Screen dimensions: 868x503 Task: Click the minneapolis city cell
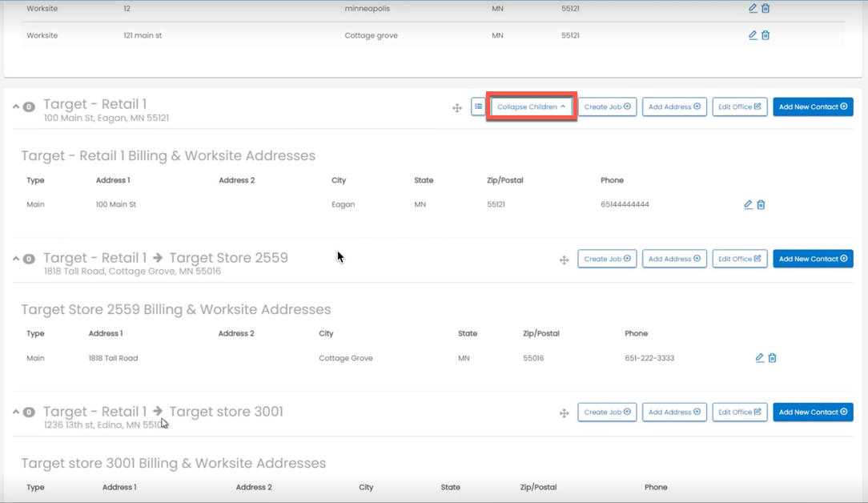click(x=367, y=9)
